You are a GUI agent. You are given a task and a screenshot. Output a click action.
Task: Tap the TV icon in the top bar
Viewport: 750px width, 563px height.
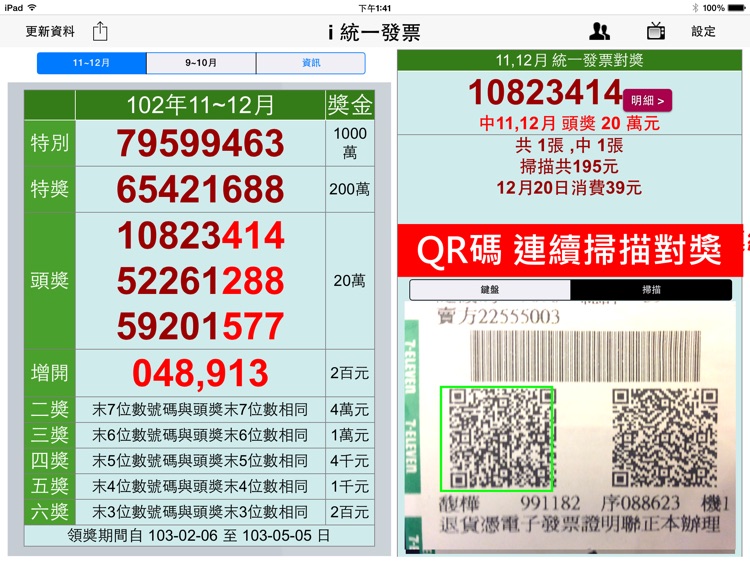click(x=656, y=31)
